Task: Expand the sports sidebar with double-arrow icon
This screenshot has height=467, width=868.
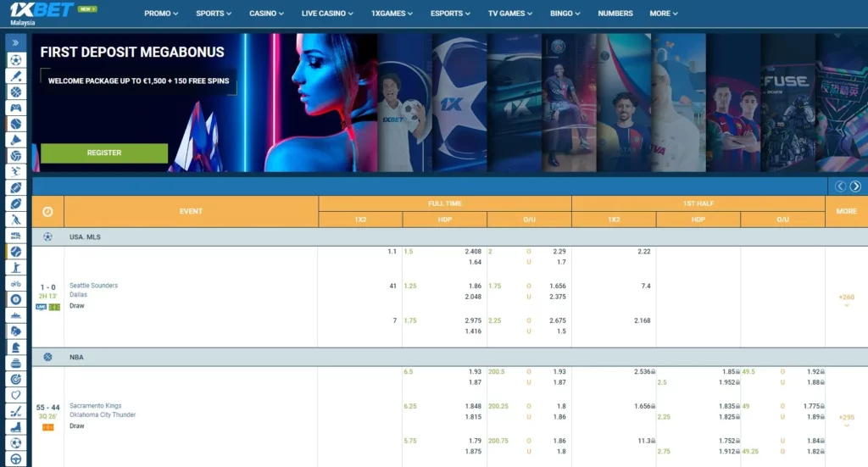Action: [x=15, y=42]
